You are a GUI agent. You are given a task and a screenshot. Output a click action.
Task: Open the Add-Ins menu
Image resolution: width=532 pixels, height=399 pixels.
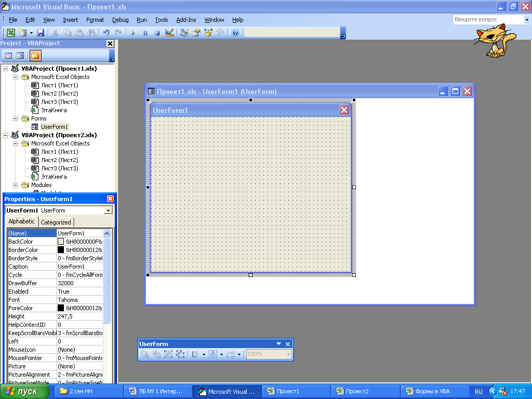coord(186,20)
